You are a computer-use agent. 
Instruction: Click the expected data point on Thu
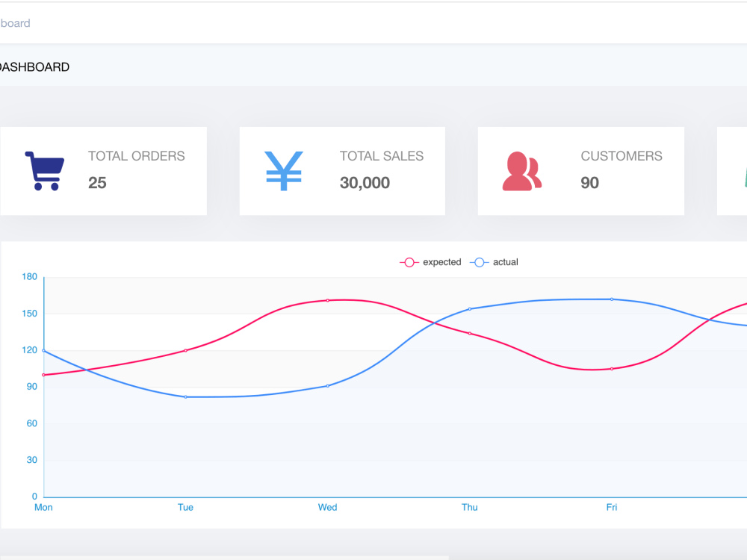(x=470, y=333)
